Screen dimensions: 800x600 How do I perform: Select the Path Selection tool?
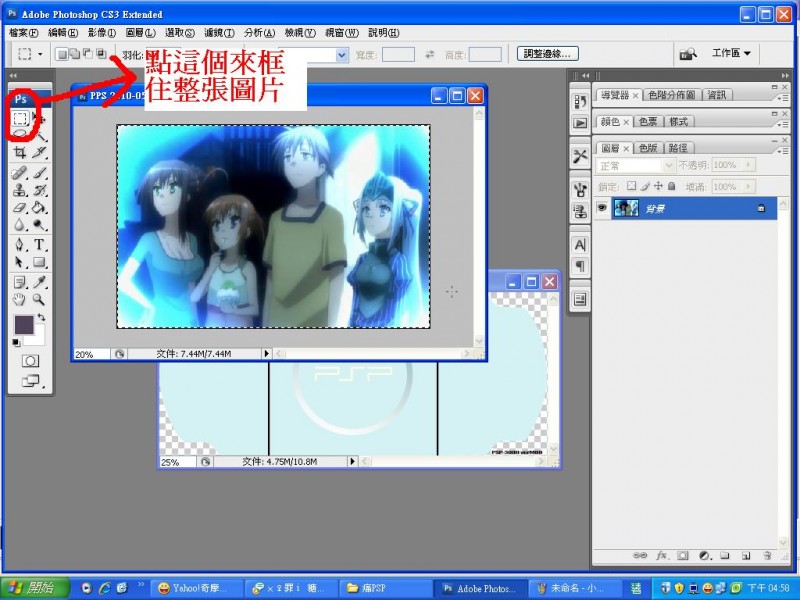[19, 262]
